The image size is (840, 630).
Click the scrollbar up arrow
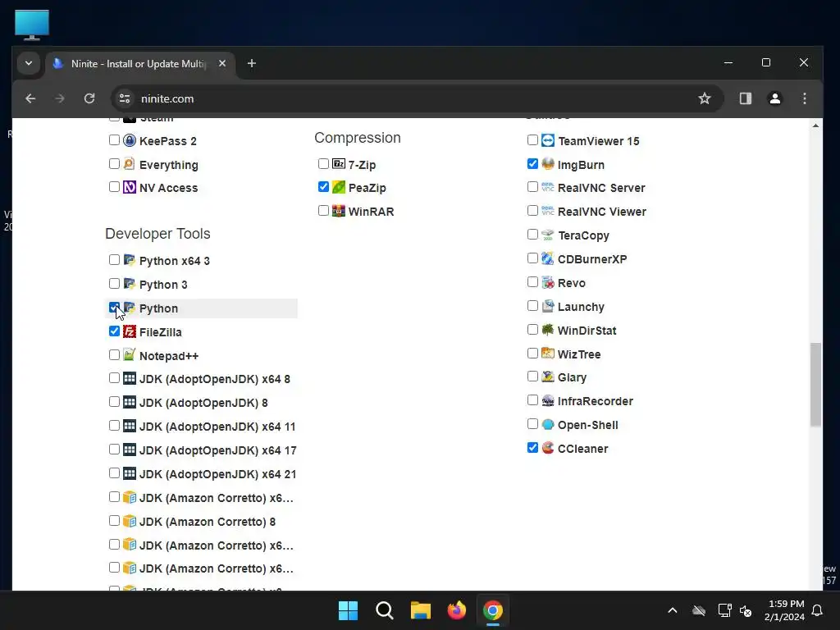click(x=815, y=126)
